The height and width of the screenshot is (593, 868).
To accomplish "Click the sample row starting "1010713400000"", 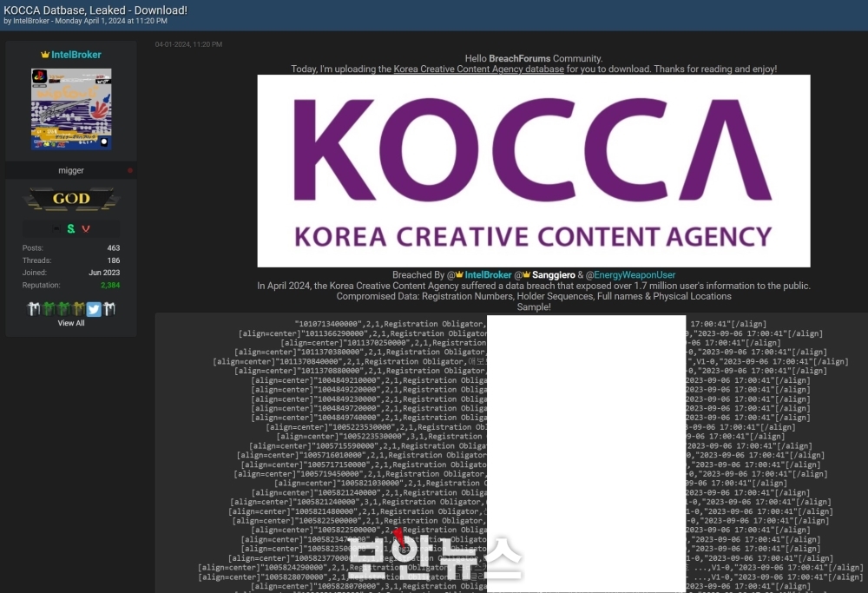I will tap(530, 324).
